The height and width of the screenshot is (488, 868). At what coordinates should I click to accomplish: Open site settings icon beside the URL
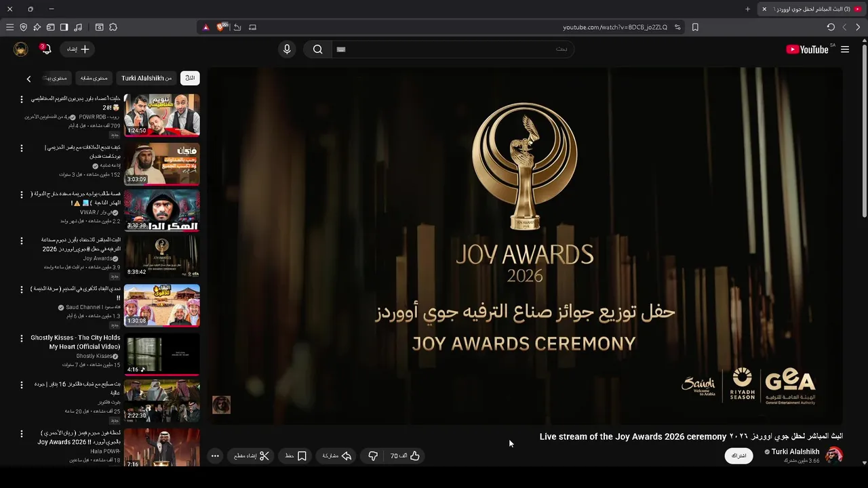(x=676, y=27)
